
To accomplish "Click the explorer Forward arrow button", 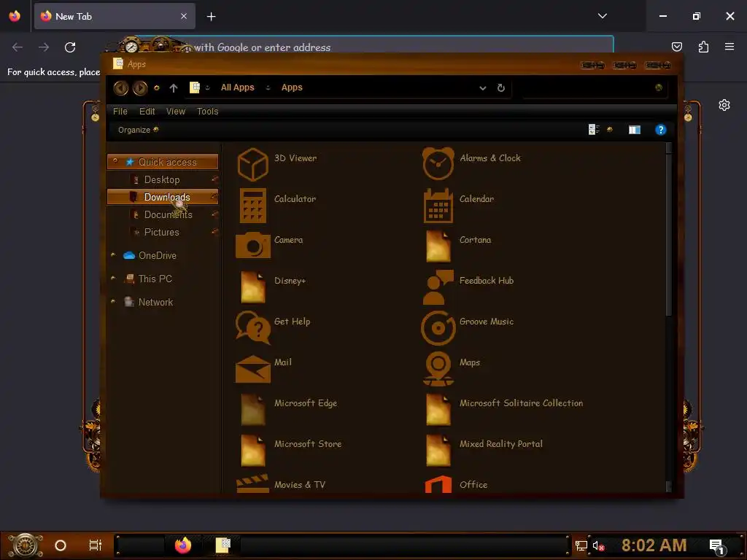I will coord(140,87).
